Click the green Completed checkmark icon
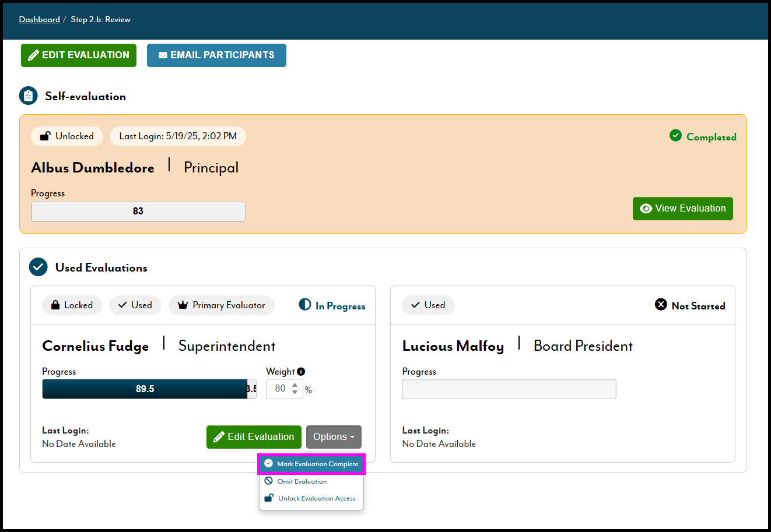771x532 pixels. point(675,136)
